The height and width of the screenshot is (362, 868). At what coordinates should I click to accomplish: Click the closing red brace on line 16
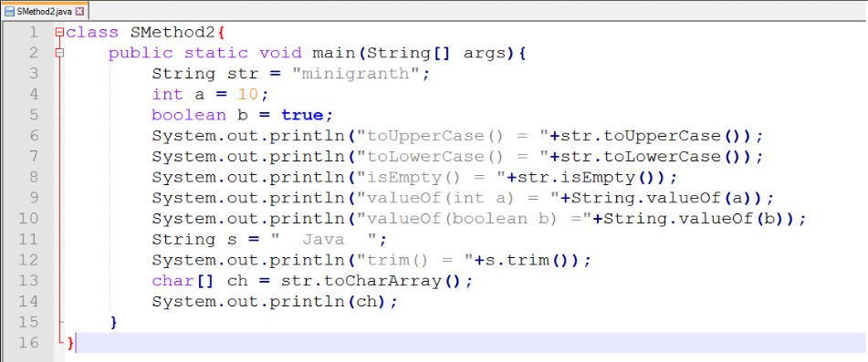click(x=69, y=343)
